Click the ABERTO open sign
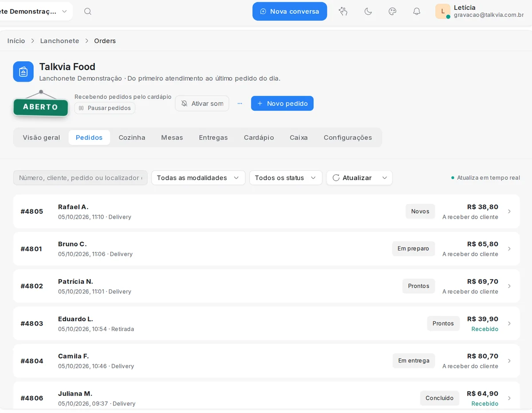Screen dimensions: 532x413 41,107
